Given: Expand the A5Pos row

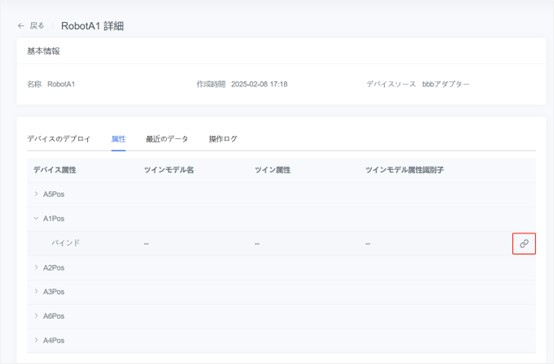Looking at the screenshot, I should point(36,194).
